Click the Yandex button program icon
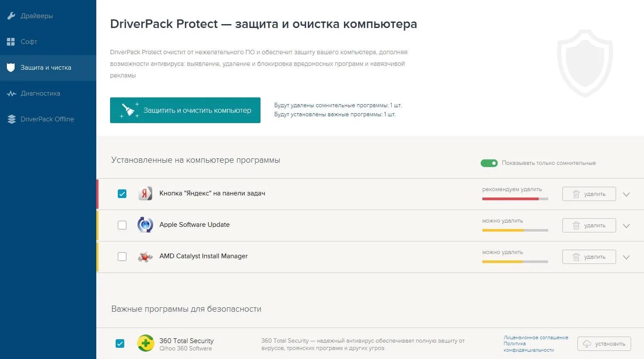The height and width of the screenshot is (359, 644). [145, 194]
